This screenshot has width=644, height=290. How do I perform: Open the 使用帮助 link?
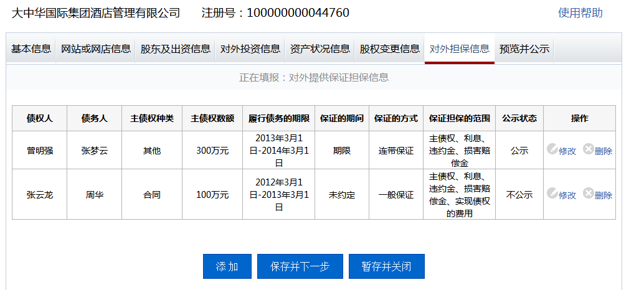tap(580, 13)
